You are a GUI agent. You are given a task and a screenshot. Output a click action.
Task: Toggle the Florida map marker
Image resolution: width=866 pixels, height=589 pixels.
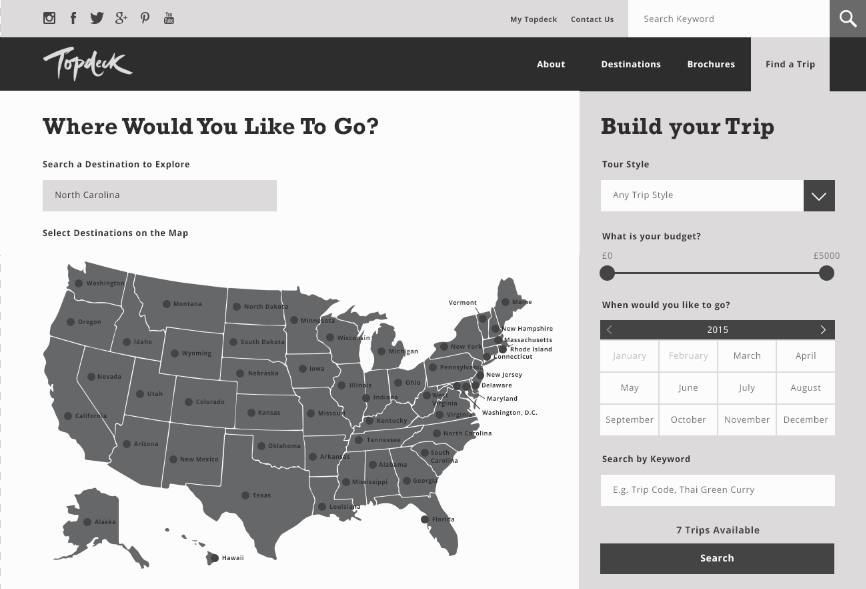[x=425, y=519]
